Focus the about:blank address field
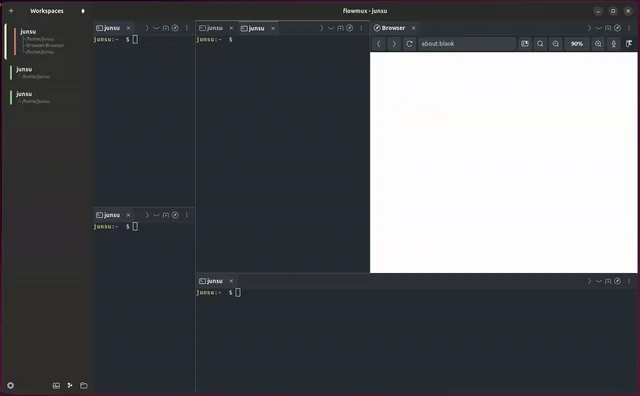This screenshot has width=640, height=396. (x=467, y=44)
